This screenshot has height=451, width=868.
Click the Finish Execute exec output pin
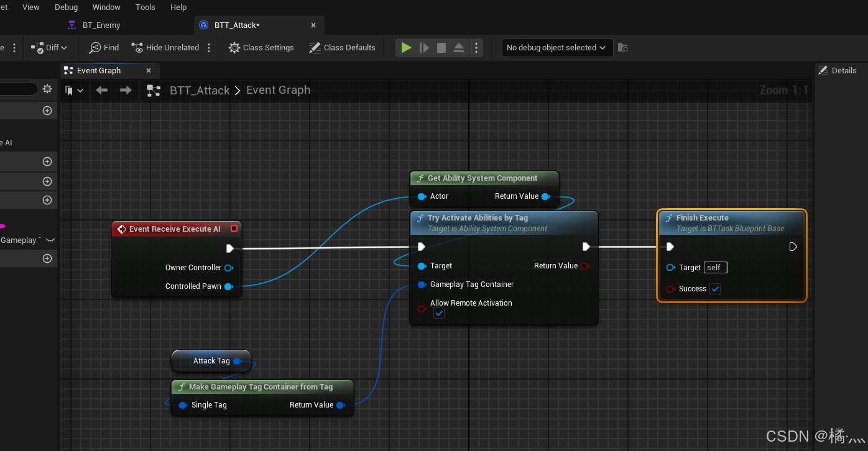793,247
